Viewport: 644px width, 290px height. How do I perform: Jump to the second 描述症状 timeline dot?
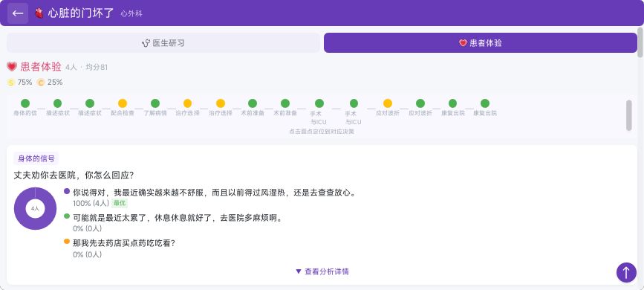[x=90, y=103]
